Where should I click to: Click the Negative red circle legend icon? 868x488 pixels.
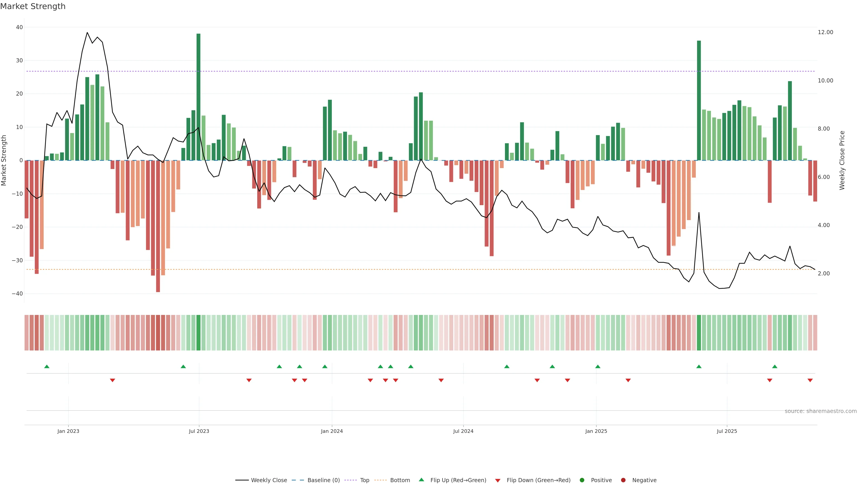[x=623, y=480]
